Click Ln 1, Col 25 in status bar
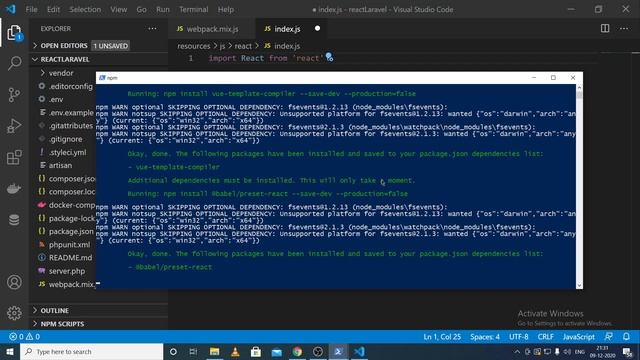 click(x=442, y=337)
